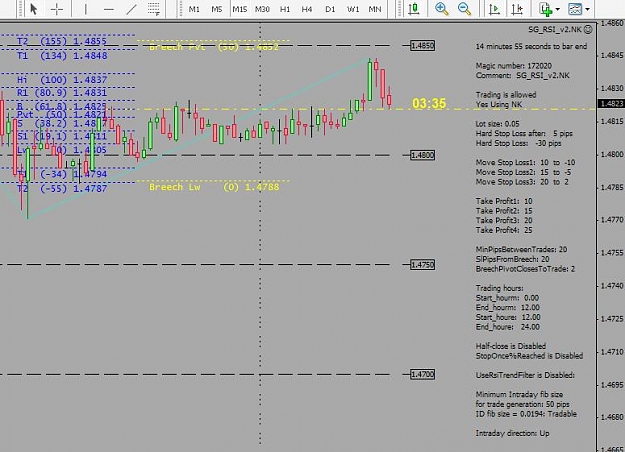
Task: Click the SG_RSI_v2.NK expert name
Action: click(555, 29)
